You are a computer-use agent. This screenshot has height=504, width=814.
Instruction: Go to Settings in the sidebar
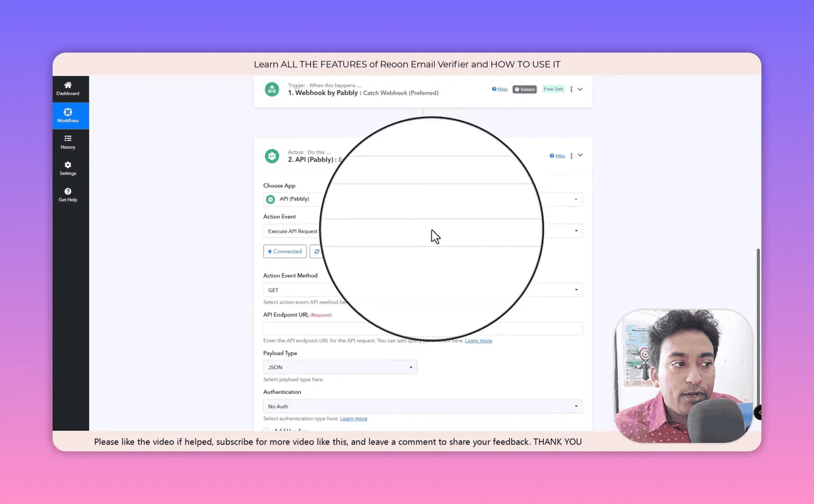pos(68,168)
